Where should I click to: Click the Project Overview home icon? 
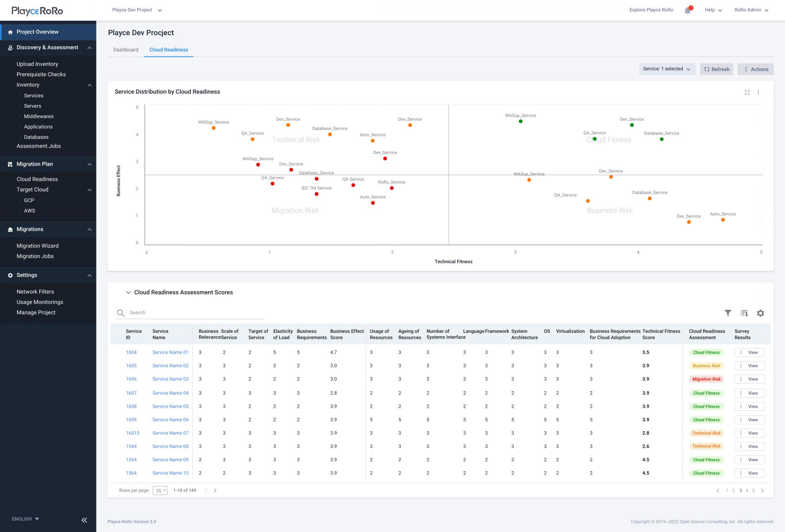(10, 32)
